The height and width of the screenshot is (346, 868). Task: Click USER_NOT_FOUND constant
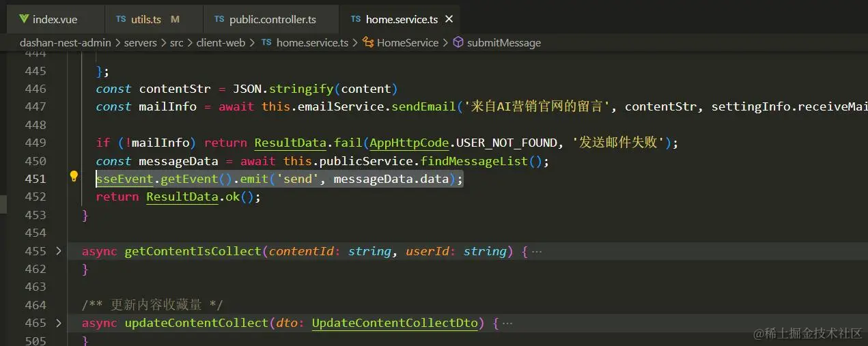[x=507, y=143]
